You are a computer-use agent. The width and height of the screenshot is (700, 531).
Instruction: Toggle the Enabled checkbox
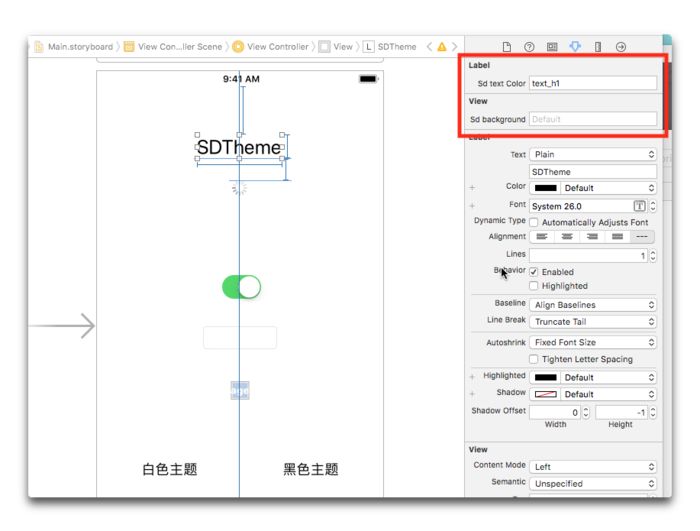pyautogui.click(x=533, y=272)
